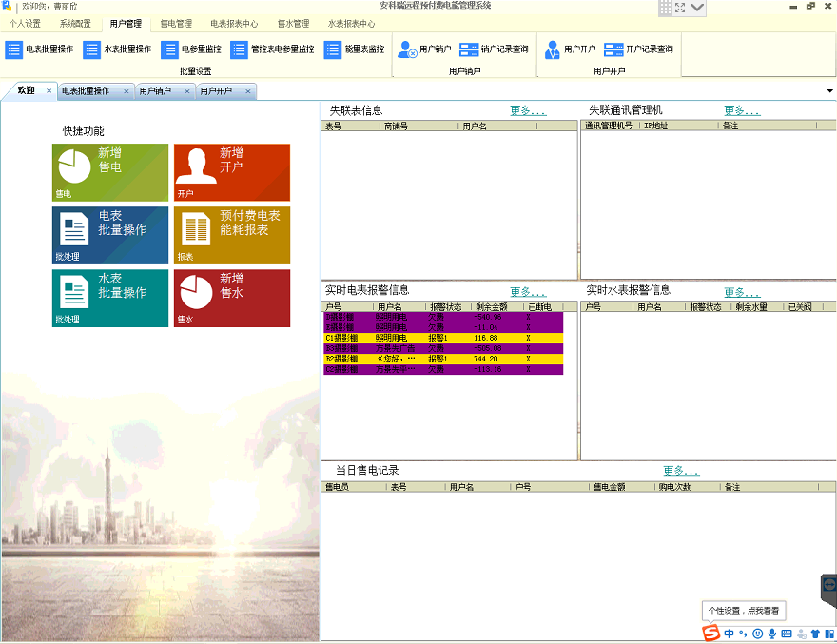Screen dimensions: 837x644
Task: Toggle the 中 Chinese input mode icon
Action: point(730,634)
